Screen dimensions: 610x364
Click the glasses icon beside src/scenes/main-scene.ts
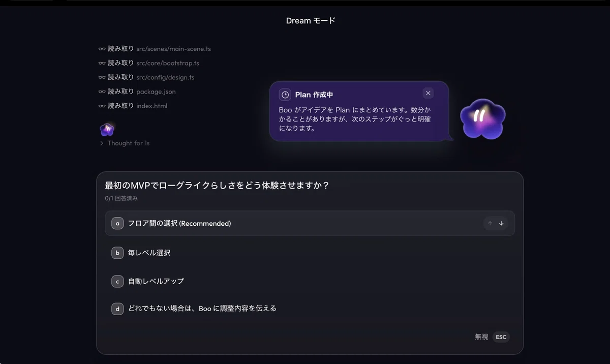point(102,49)
